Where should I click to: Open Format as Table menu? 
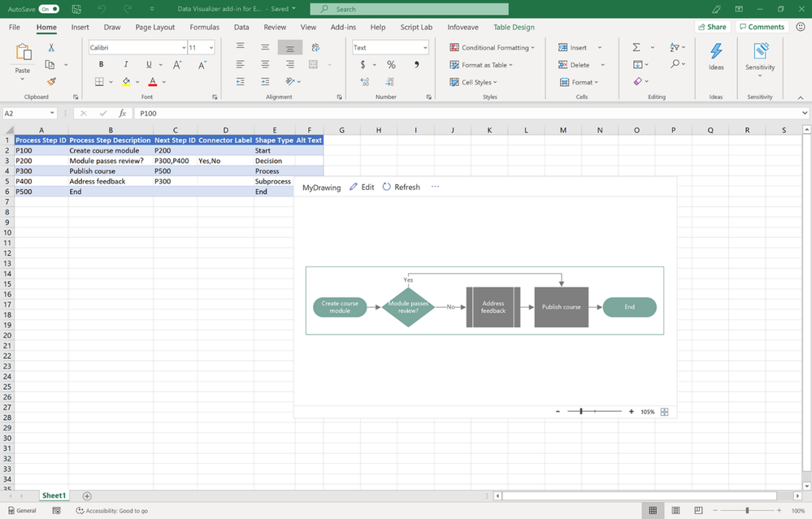pyautogui.click(x=481, y=65)
